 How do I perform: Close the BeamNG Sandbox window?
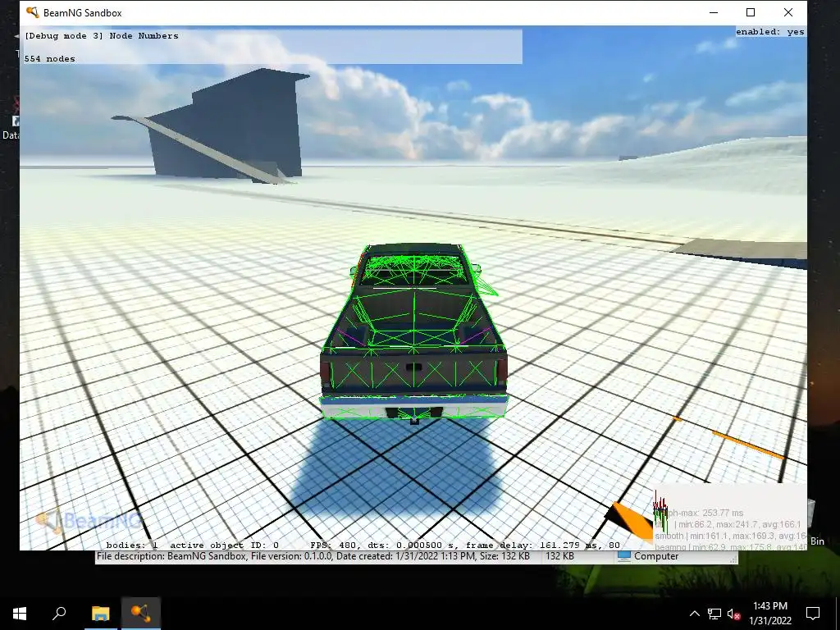click(788, 12)
